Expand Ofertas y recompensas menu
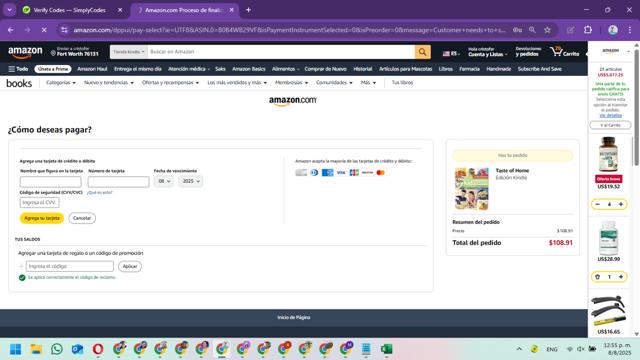The image size is (640, 360). 170,82
